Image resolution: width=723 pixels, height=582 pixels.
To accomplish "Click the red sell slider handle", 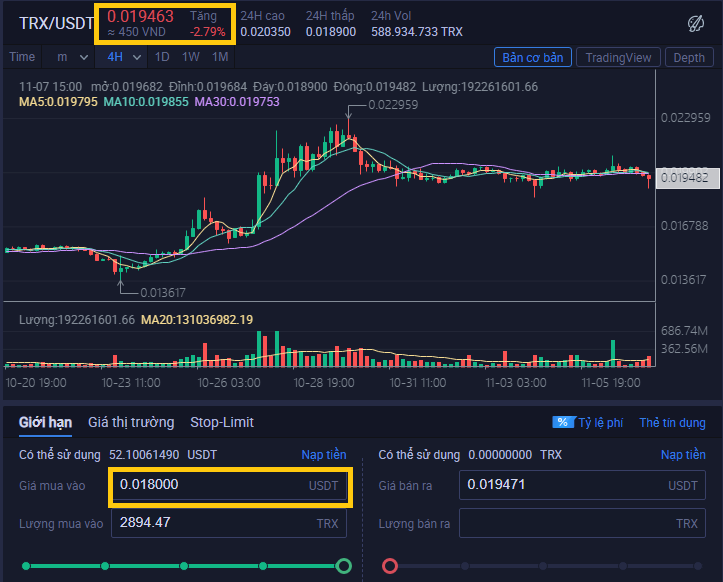I will coord(390,565).
